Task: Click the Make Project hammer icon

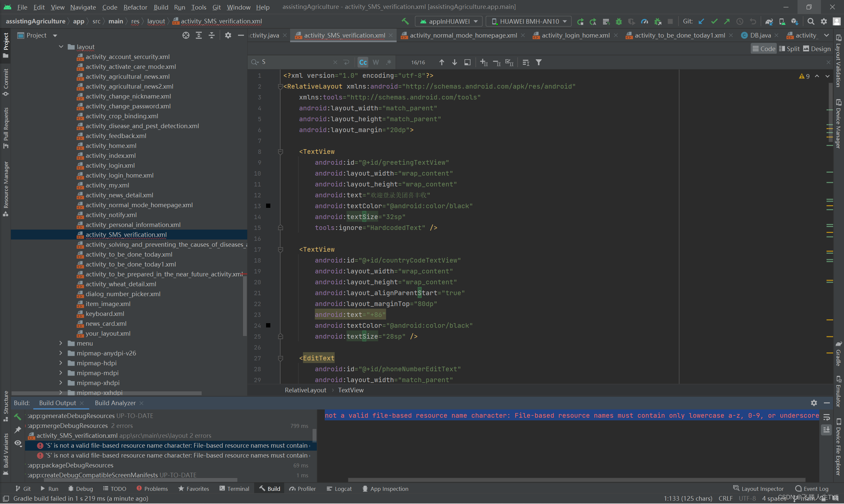Action: pos(405,21)
